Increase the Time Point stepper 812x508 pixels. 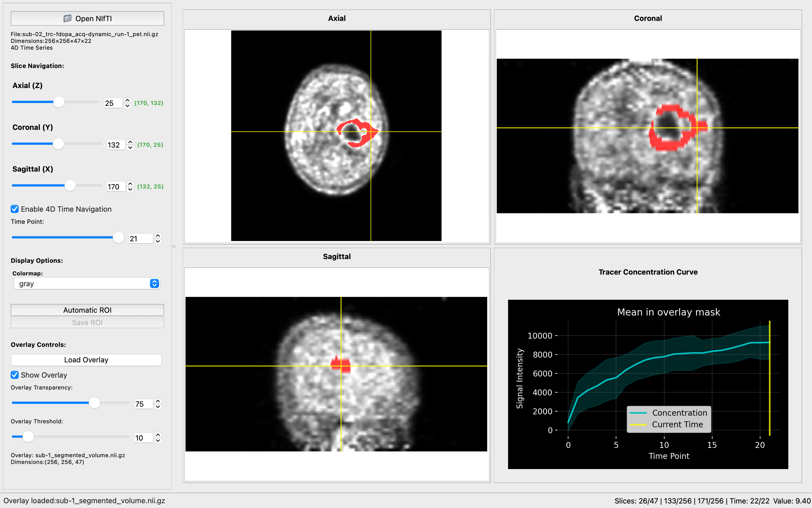coord(158,236)
